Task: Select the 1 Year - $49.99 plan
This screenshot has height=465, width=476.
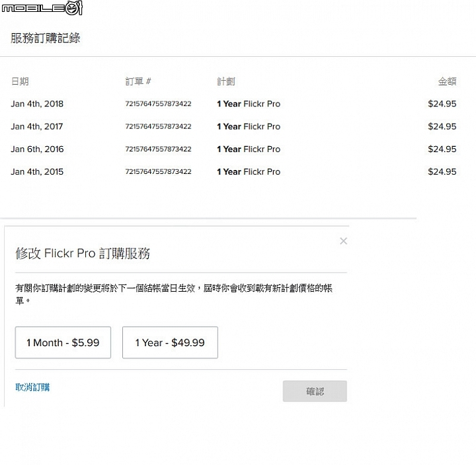Action: tap(170, 342)
